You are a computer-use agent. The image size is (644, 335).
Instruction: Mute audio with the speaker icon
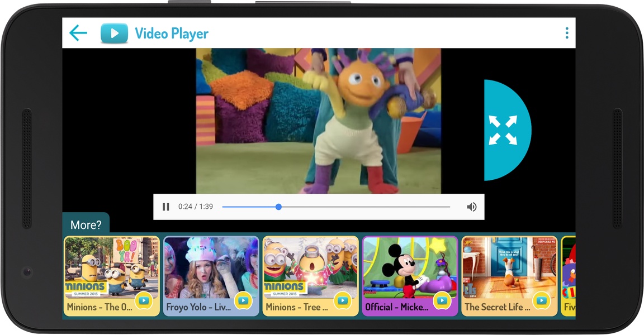point(472,207)
